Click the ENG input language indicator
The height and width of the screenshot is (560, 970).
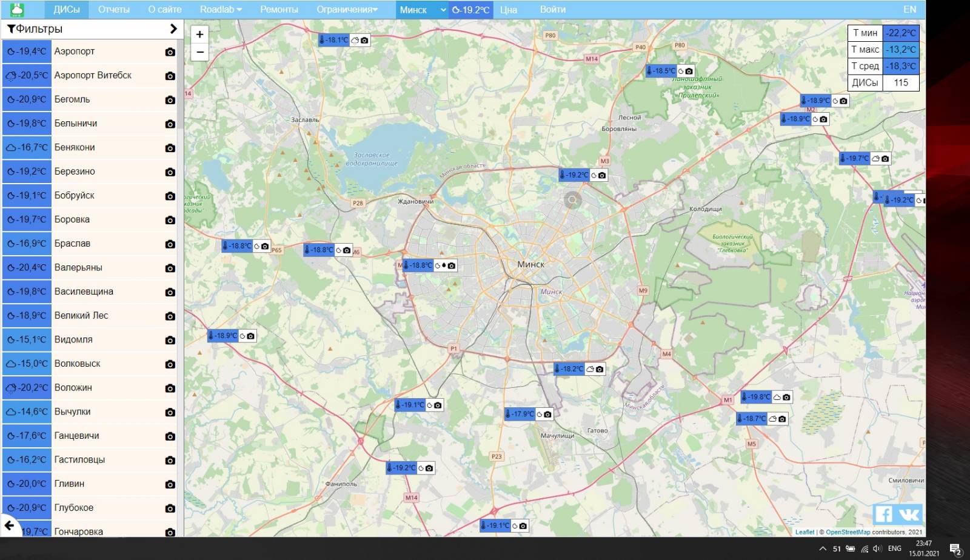pyautogui.click(x=894, y=548)
